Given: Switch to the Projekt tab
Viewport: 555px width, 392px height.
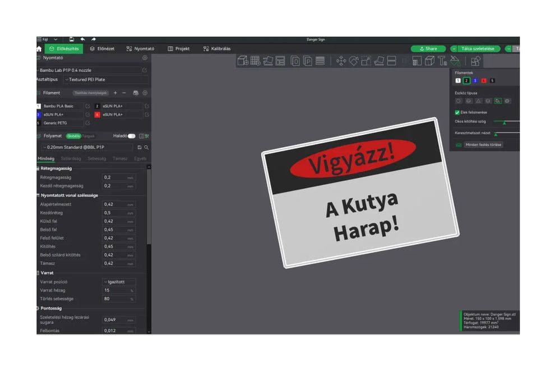Looking at the screenshot, I should [x=179, y=49].
